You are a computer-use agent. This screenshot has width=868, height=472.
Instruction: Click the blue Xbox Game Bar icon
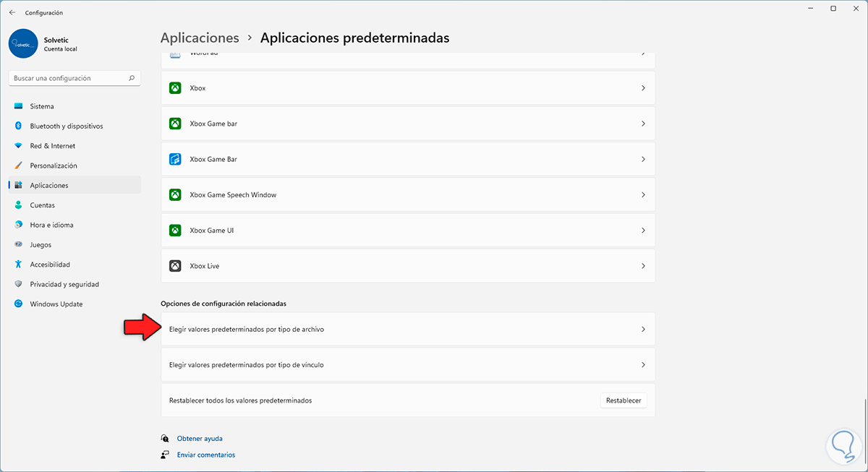pyautogui.click(x=175, y=159)
